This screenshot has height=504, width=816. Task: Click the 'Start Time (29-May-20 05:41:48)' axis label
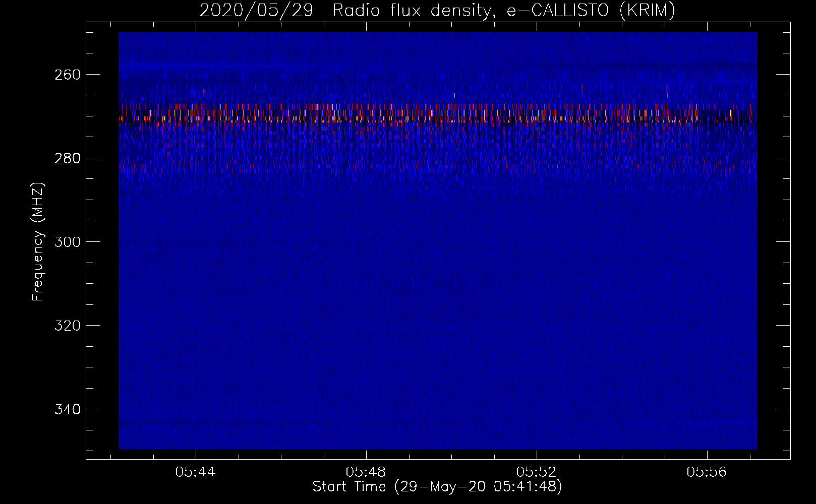click(437, 487)
